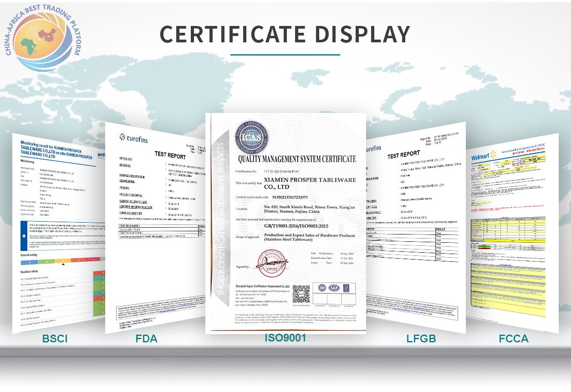Click 'Shanghai Ingeer Certification Assessment Co.,Ltd.' text

[x=263, y=287]
